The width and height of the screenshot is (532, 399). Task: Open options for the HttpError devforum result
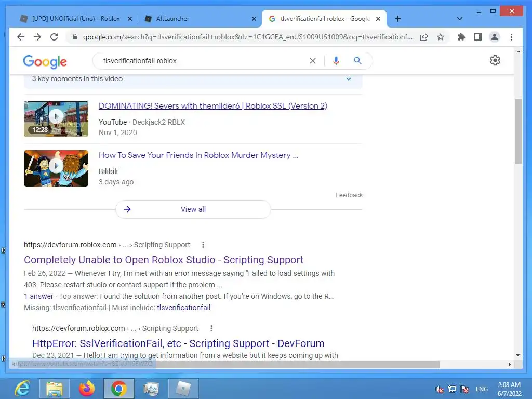(211, 328)
